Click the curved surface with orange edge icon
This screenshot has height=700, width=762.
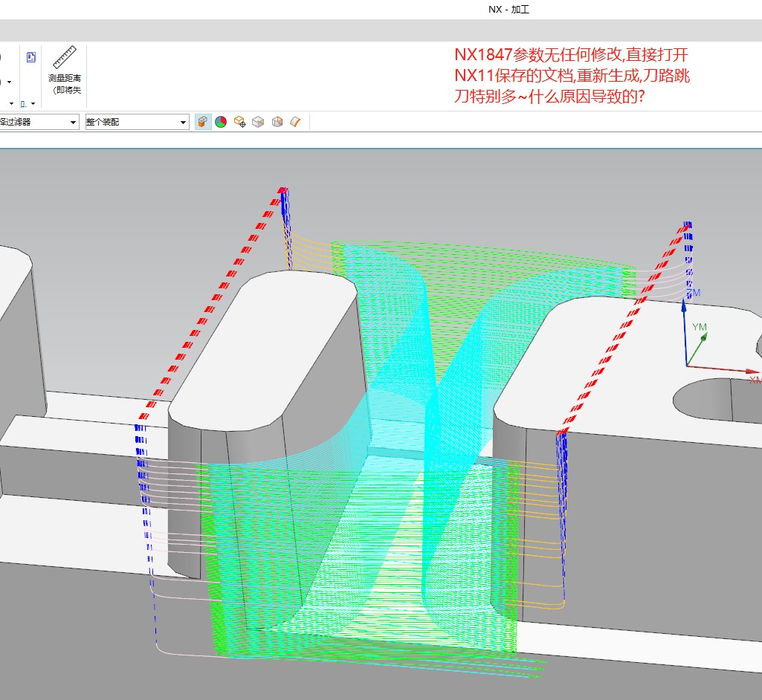click(x=295, y=122)
